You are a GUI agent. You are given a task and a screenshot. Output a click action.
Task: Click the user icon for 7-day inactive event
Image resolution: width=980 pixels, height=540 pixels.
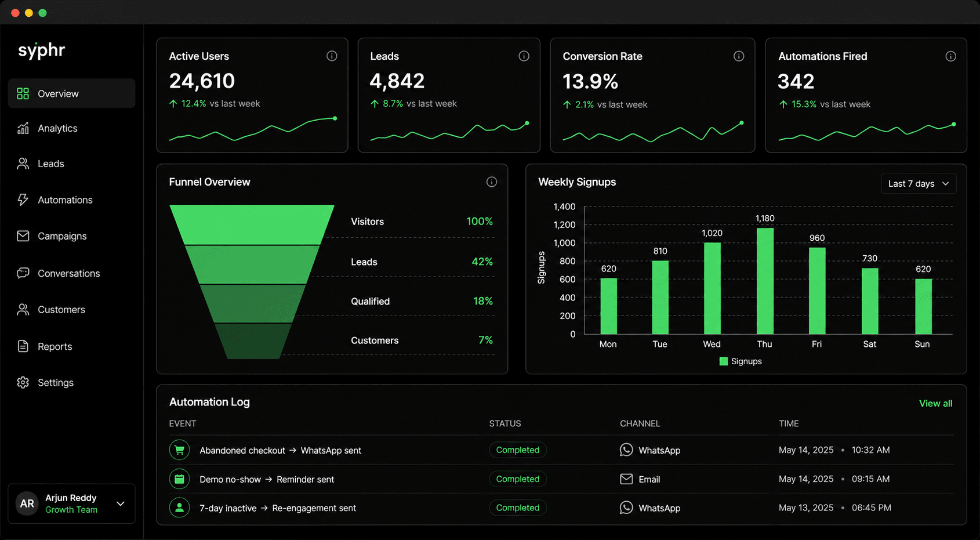click(x=179, y=508)
